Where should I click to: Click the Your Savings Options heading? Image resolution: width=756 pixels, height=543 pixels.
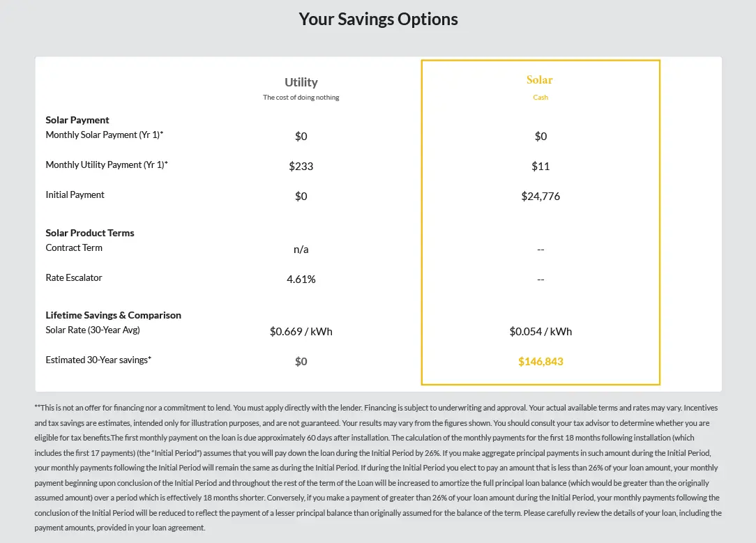378,19
